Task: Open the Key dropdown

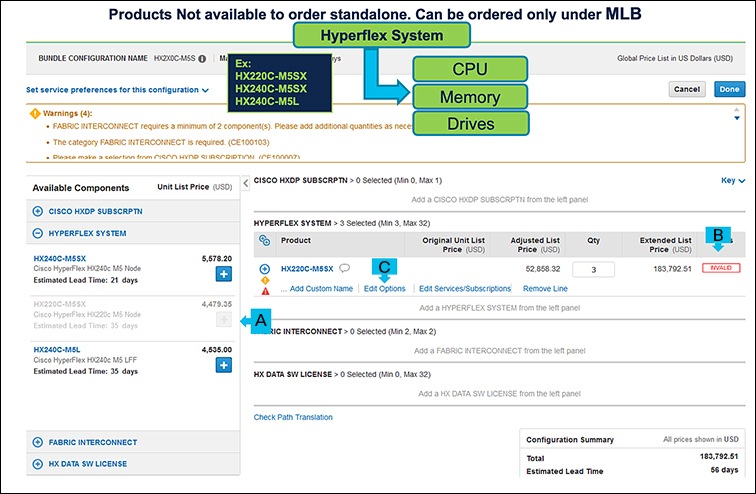Action: 733,181
